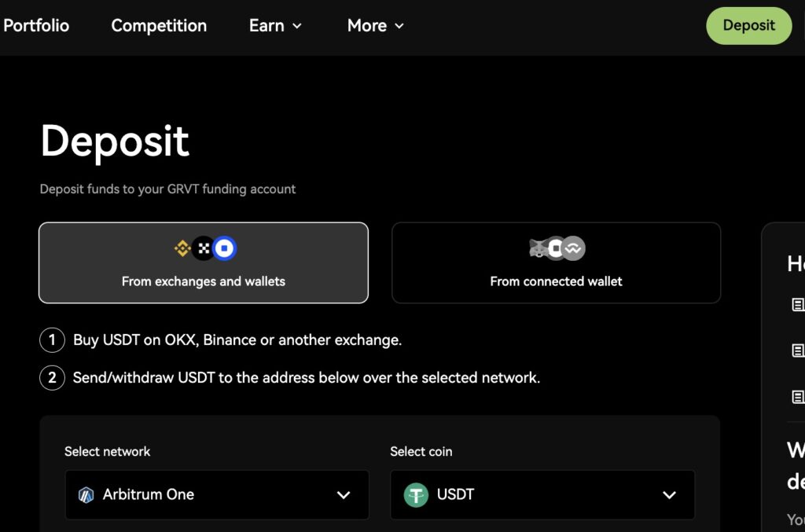805x532 pixels.
Task: Select the From connected wallet option
Action: (556, 262)
